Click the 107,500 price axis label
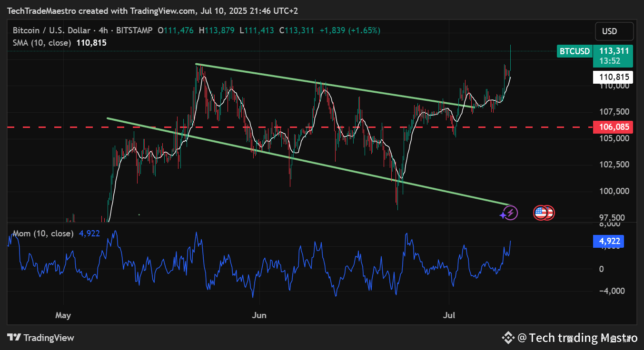This screenshot has width=644, height=350. click(614, 112)
